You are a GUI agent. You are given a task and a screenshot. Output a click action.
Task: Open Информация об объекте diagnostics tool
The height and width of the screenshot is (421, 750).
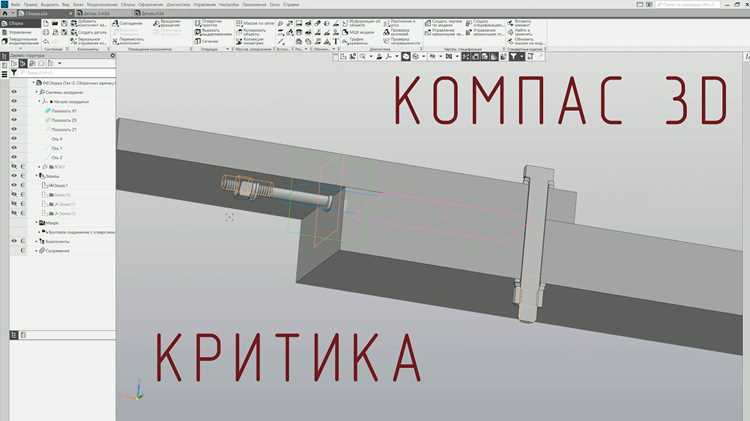click(x=362, y=23)
